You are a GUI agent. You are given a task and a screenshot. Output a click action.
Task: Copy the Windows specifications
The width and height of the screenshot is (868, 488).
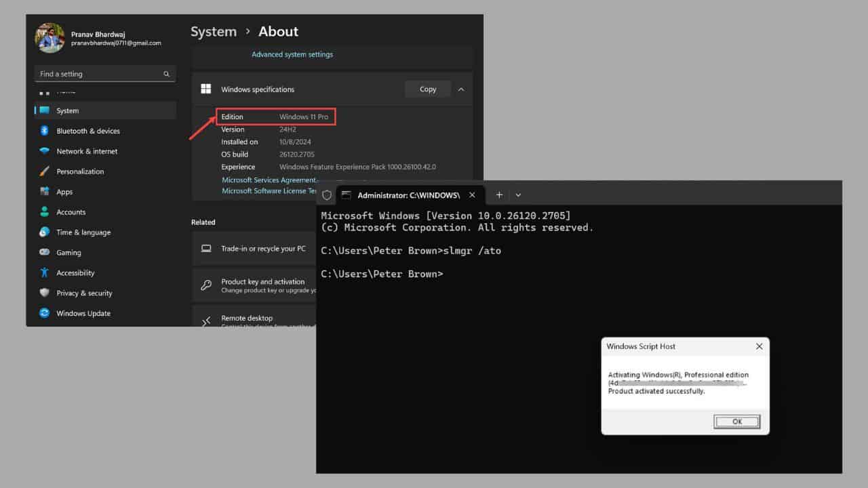click(x=428, y=89)
